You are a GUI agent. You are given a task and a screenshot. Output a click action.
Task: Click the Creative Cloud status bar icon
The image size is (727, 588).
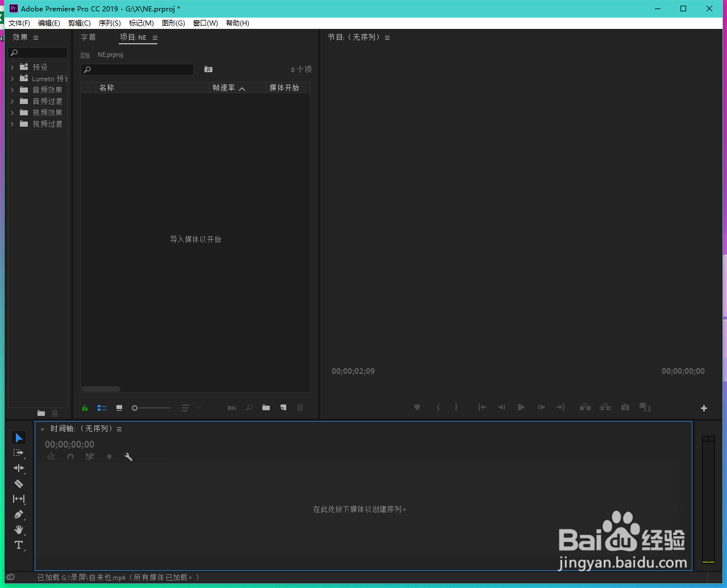[10, 577]
